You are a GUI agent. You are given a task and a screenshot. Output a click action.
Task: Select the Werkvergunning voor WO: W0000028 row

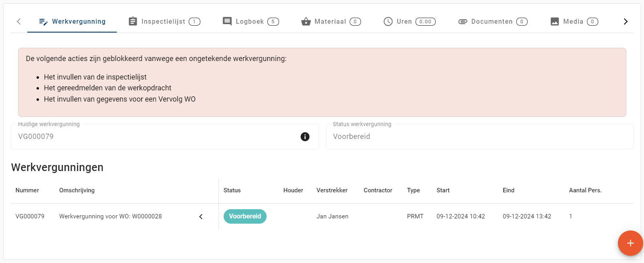(110, 216)
